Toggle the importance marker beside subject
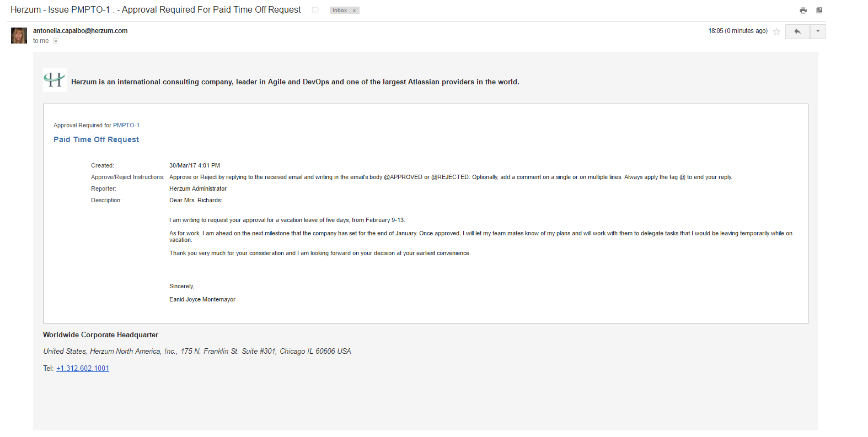 tap(315, 10)
